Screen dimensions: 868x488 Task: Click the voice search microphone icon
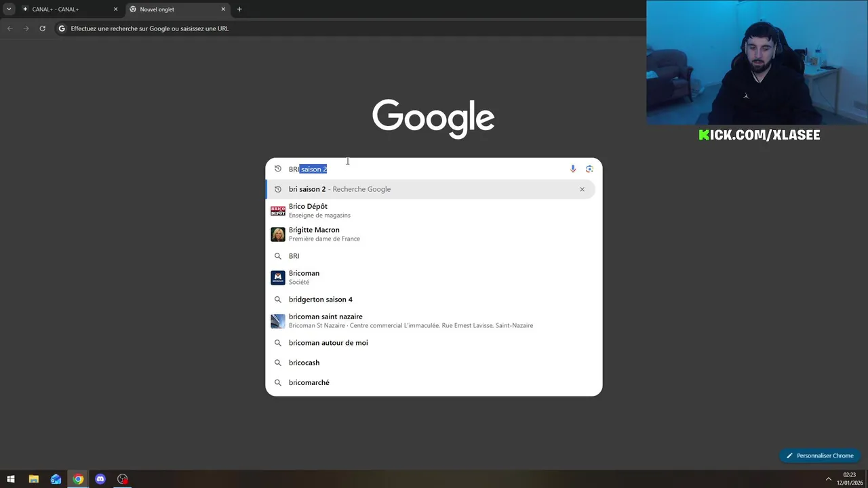click(573, 169)
